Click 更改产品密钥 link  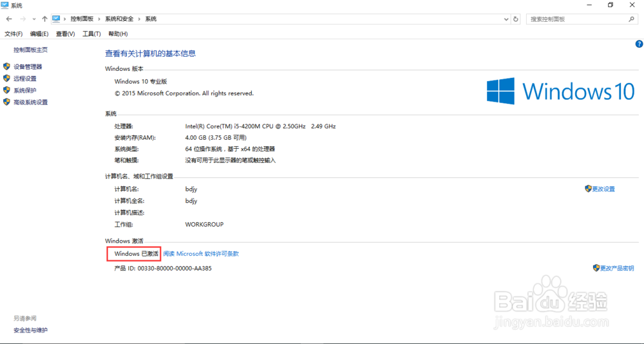click(617, 269)
